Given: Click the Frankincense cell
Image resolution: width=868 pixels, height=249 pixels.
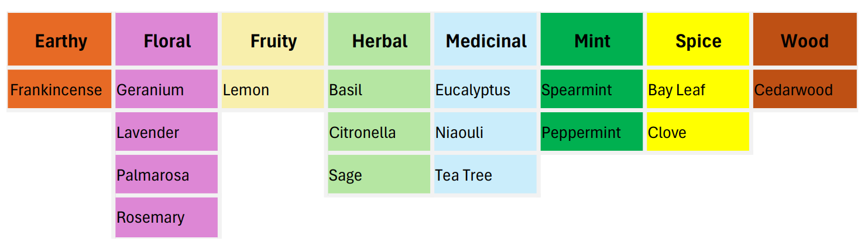Looking at the screenshot, I should tap(60, 89).
